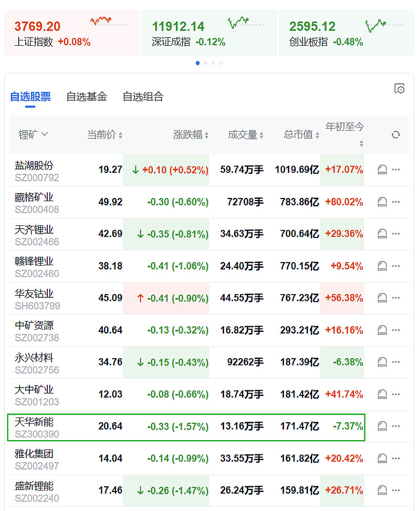Viewport: 420px width, 511px height.
Task: Open 天齐锂业 SZ002466 stock page
Action: [37, 235]
